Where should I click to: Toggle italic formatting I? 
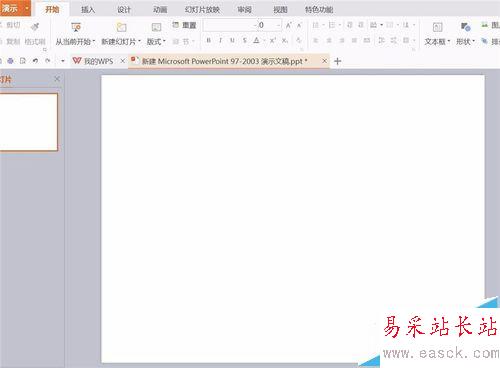(220, 40)
